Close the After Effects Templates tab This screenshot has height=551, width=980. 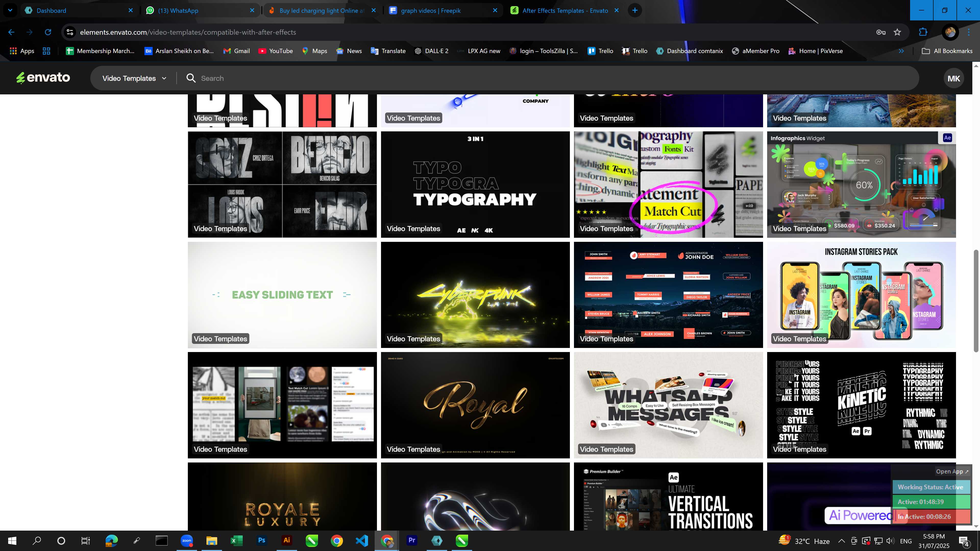[616, 10]
